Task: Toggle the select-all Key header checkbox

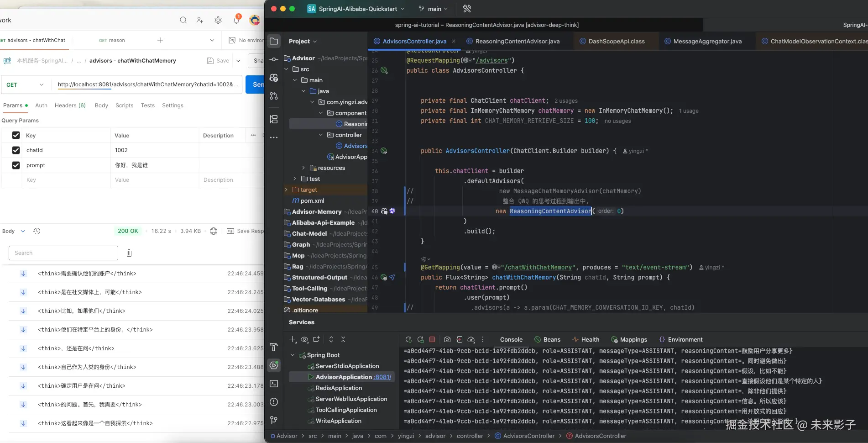Action: click(x=16, y=135)
